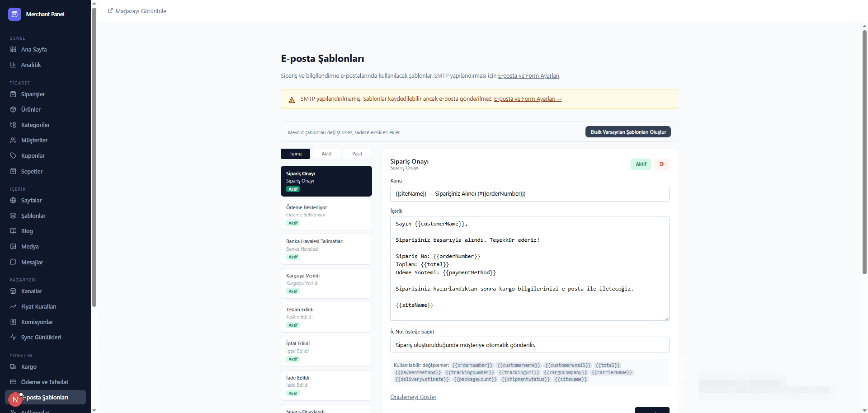
Task: Click the red N avatar badge
Action: 15,399
